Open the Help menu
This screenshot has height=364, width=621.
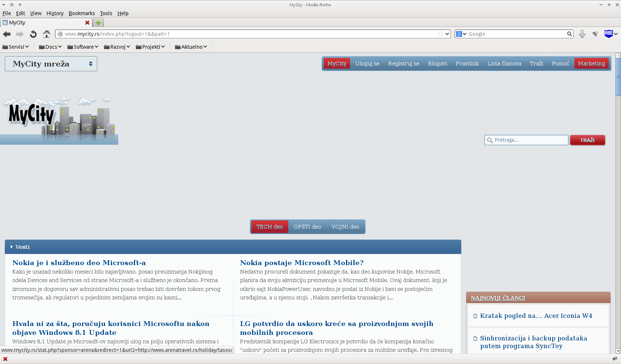123,13
